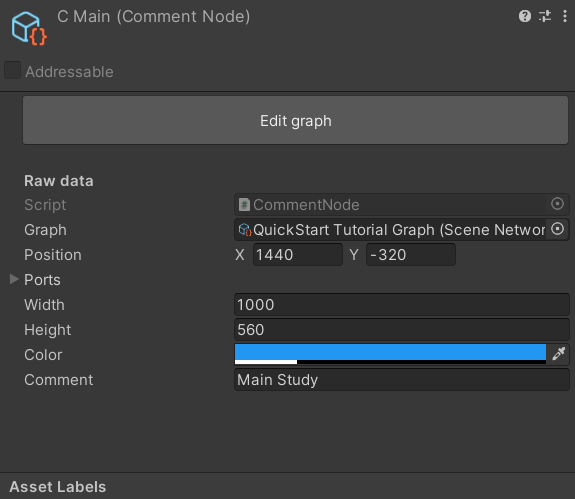Click the Script property label
Image resolution: width=575 pixels, height=499 pixels.
click(45, 205)
